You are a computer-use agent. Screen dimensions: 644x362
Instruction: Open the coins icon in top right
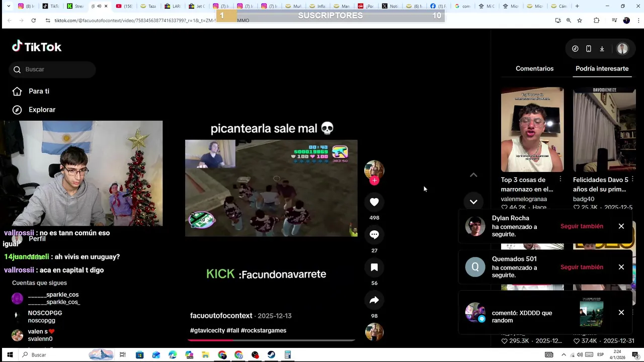point(575,49)
